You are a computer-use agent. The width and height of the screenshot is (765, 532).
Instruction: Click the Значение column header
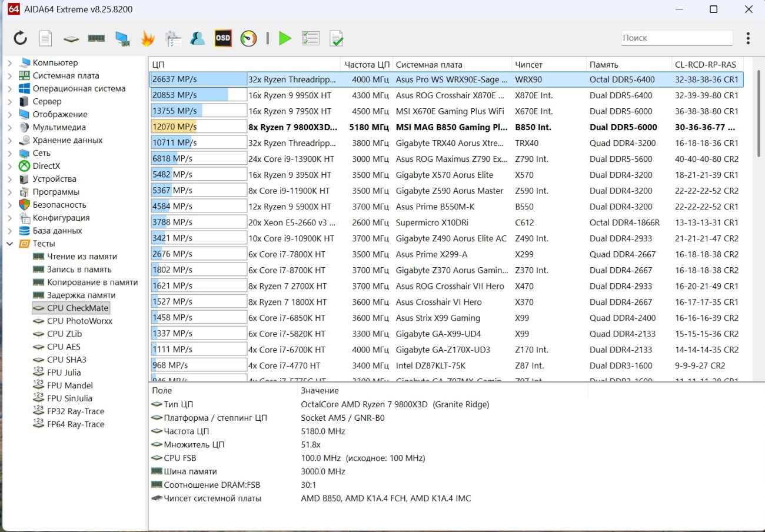pos(443,391)
